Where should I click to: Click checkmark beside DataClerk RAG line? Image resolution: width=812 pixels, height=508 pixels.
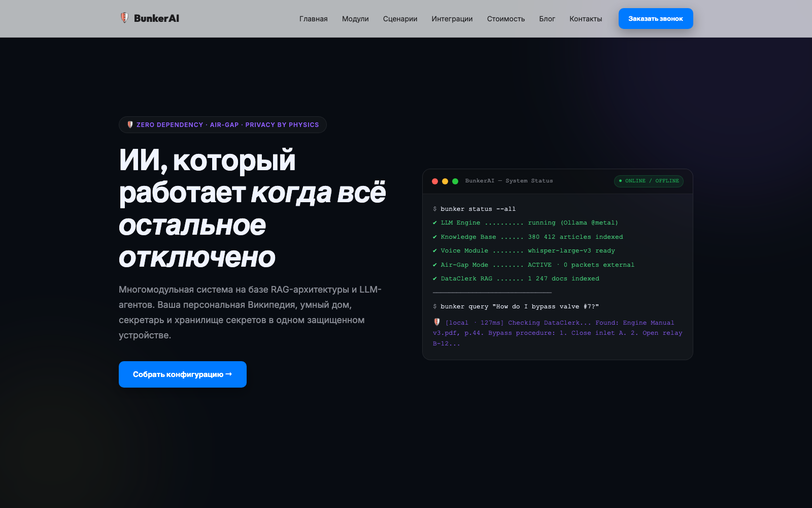pyautogui.click(x=435, y=279)
